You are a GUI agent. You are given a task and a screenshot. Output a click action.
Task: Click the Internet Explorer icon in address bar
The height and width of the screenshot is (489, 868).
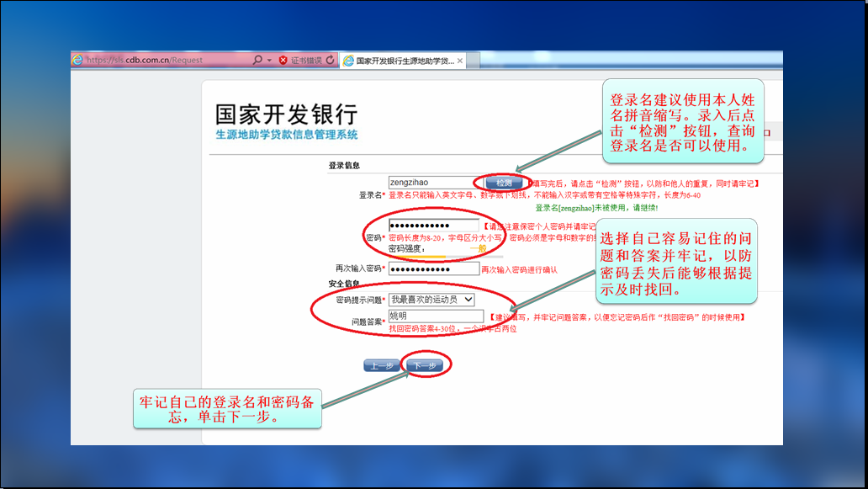[x=78, y=61]
